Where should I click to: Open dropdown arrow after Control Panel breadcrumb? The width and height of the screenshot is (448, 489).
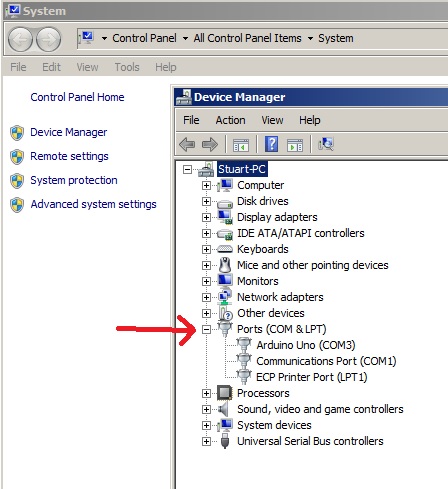coord(185,39)
